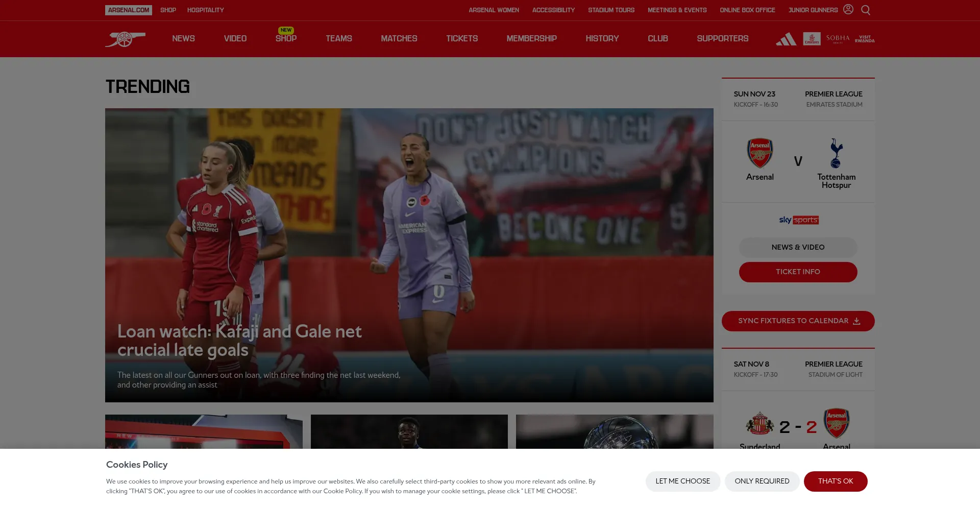Open the Arsenal Women link

[494, 10]
